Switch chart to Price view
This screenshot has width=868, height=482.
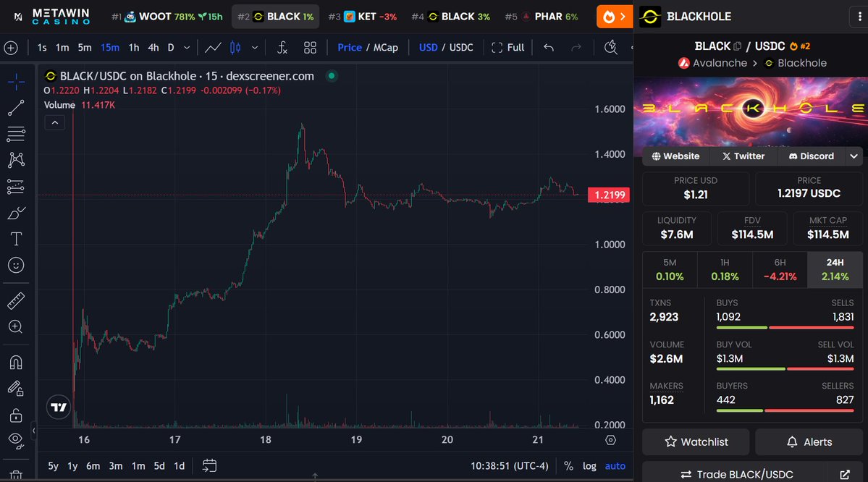pyautogui.click(x=350, y=48)
